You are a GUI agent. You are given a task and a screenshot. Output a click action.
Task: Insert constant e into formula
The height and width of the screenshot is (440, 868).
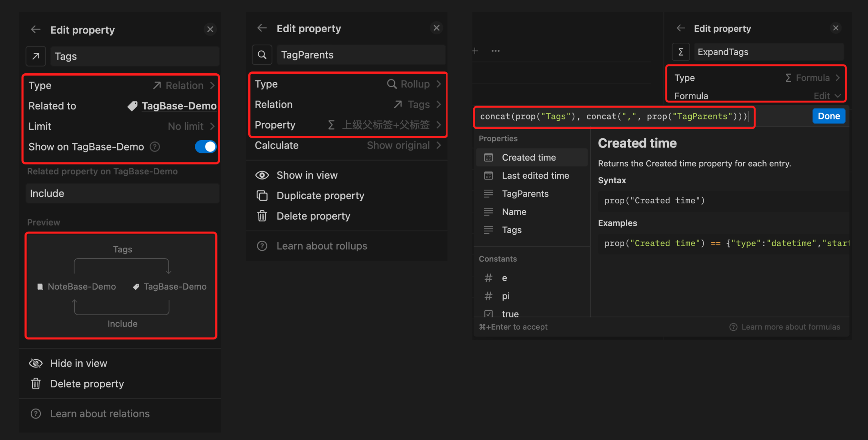(532, 278)
